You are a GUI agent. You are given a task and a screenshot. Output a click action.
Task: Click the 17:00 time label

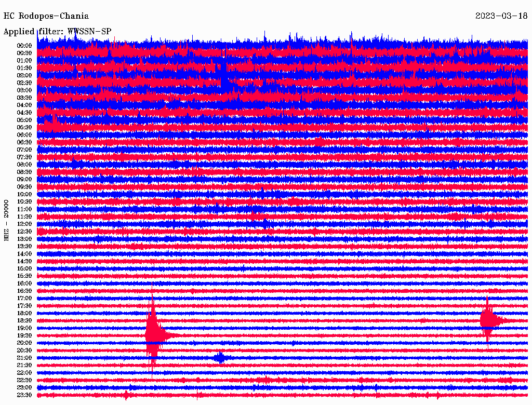[24, 299]
